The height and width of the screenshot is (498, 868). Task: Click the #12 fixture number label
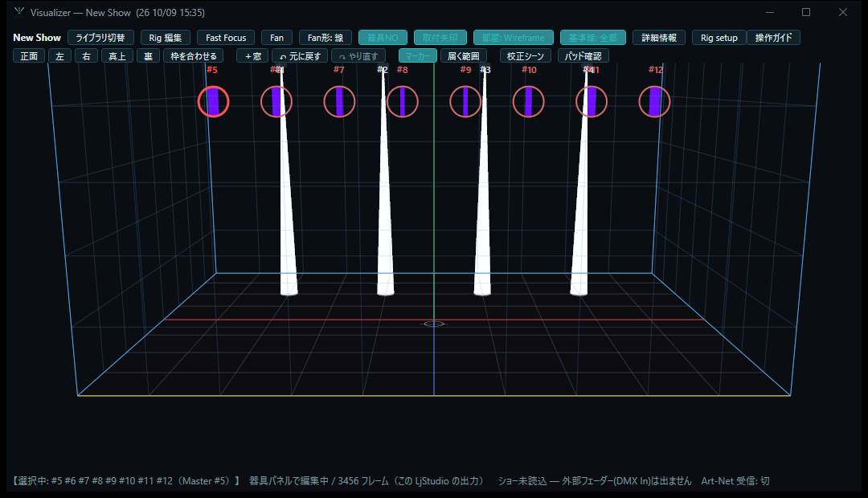tap(656, 70)
